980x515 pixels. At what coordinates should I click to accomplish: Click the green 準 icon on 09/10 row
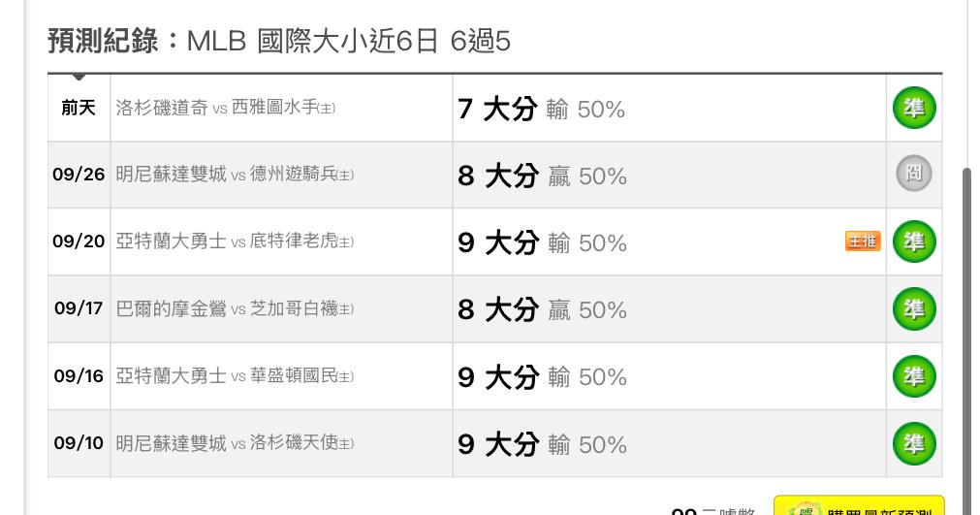(x=914, y=443)
